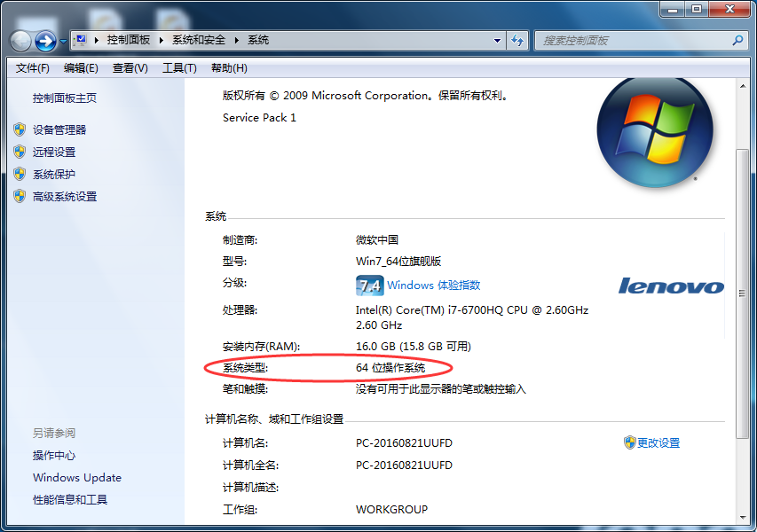Image resolution: width=757 pixels, height=532 pixels.
Task: Open 操作中心 under 另请参阅
Action: [x=54, y=456]
